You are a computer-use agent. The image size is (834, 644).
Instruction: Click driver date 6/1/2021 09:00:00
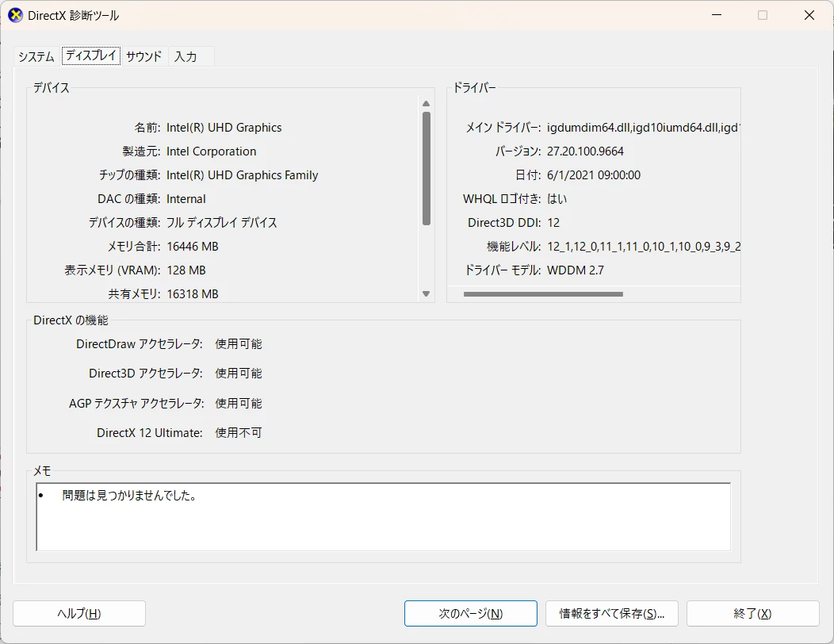coord(594,175)
